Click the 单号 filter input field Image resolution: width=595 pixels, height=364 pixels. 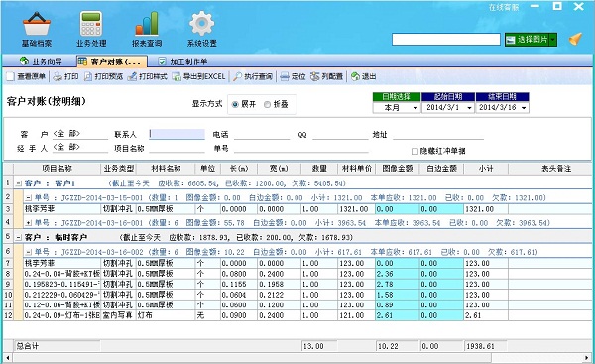tap(300, 148)
